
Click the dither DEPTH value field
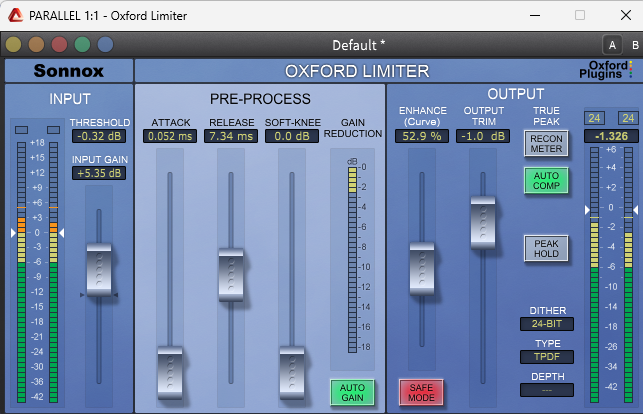[547, 390]
